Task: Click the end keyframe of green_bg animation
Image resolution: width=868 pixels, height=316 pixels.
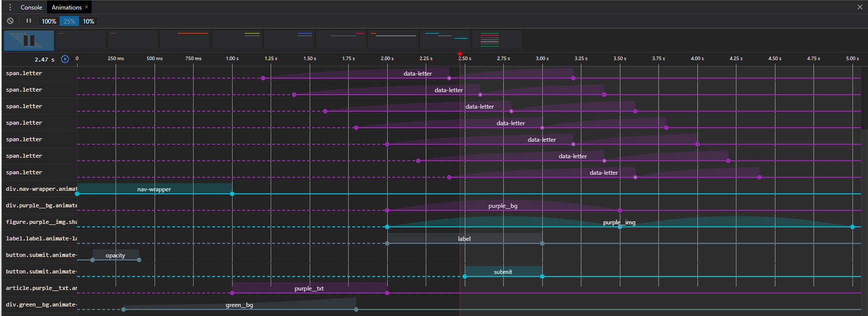Action: [x=356, y=309]
